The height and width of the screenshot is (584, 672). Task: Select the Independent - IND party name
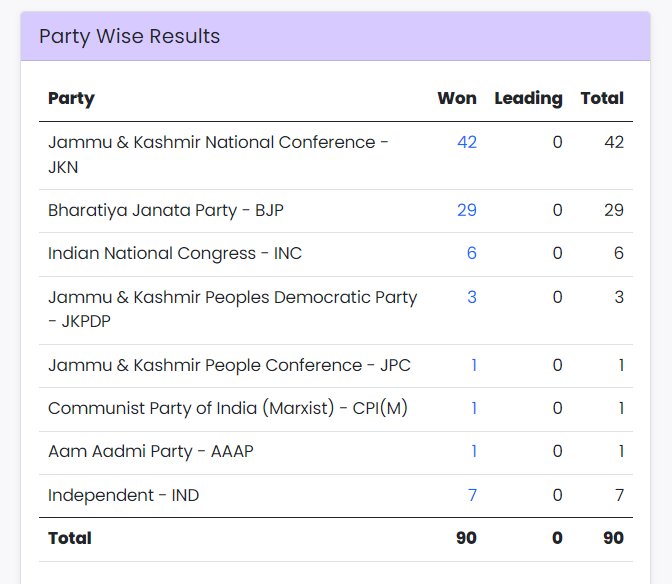pos(124,495)
